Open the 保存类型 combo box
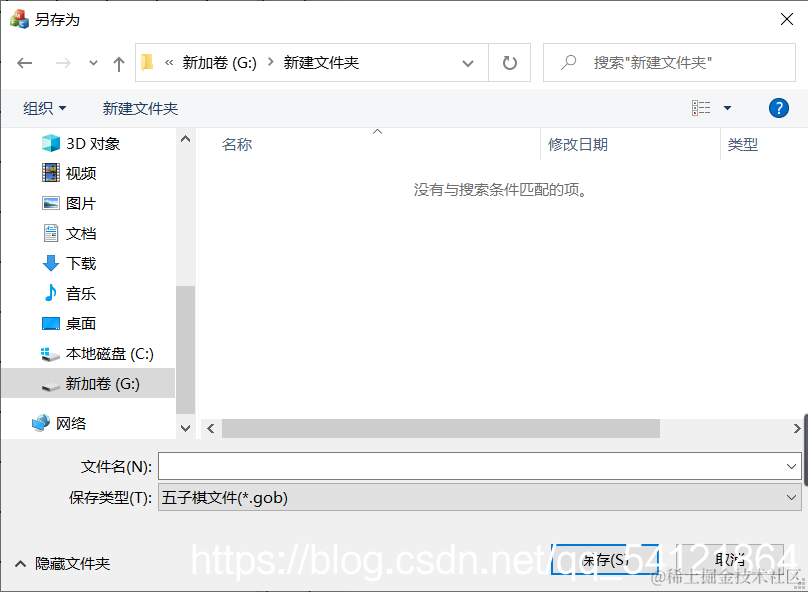This screenshot has width=808, height=592. (479, 497)
